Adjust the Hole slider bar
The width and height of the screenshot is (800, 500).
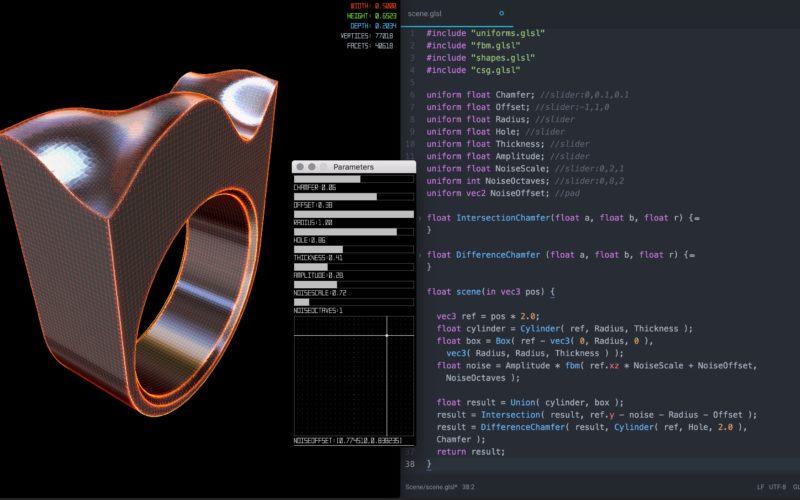[354, 232]
